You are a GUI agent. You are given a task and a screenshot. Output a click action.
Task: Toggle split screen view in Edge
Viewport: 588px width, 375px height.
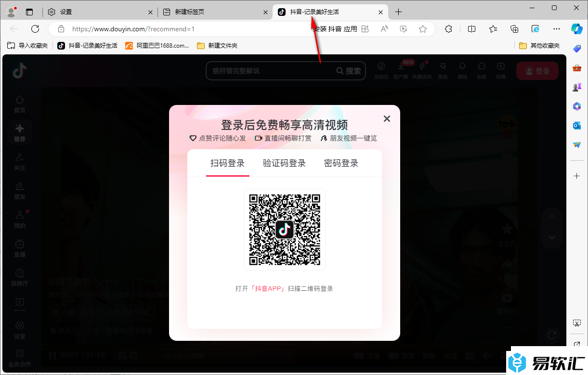click(x=472, y=29)
